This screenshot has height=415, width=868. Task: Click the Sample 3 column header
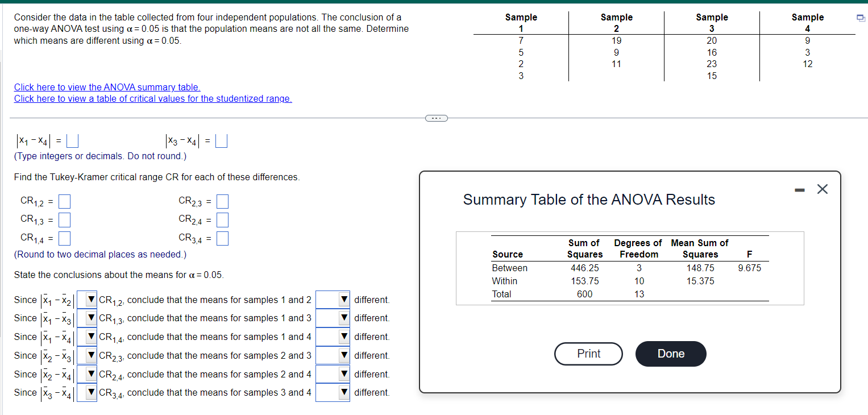point(712,23)
